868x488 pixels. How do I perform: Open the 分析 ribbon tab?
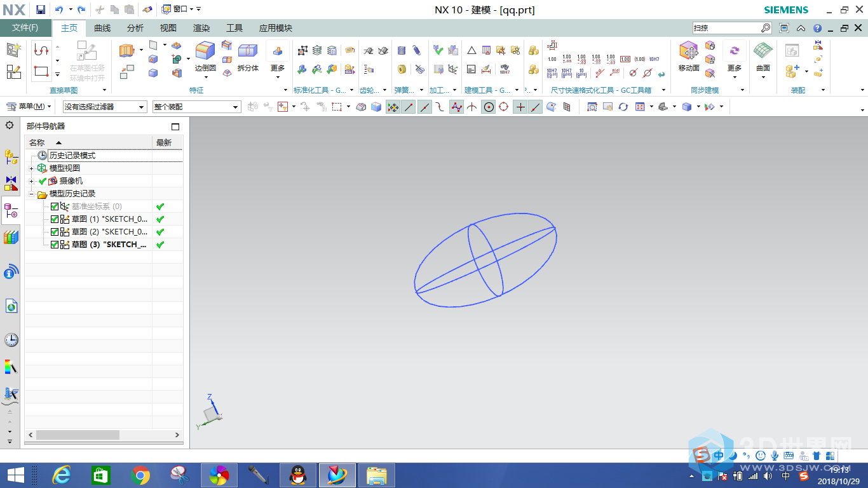click(135, 28)
